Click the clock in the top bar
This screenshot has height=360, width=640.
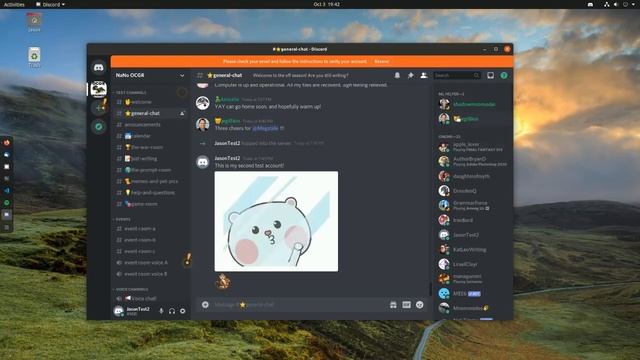click(x=327, y=4)
